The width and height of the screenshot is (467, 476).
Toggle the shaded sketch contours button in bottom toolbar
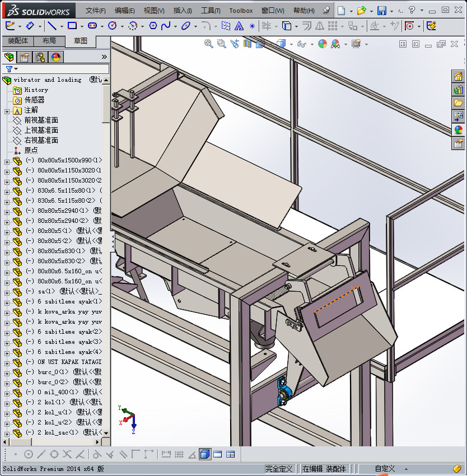[x=205, y=454]
